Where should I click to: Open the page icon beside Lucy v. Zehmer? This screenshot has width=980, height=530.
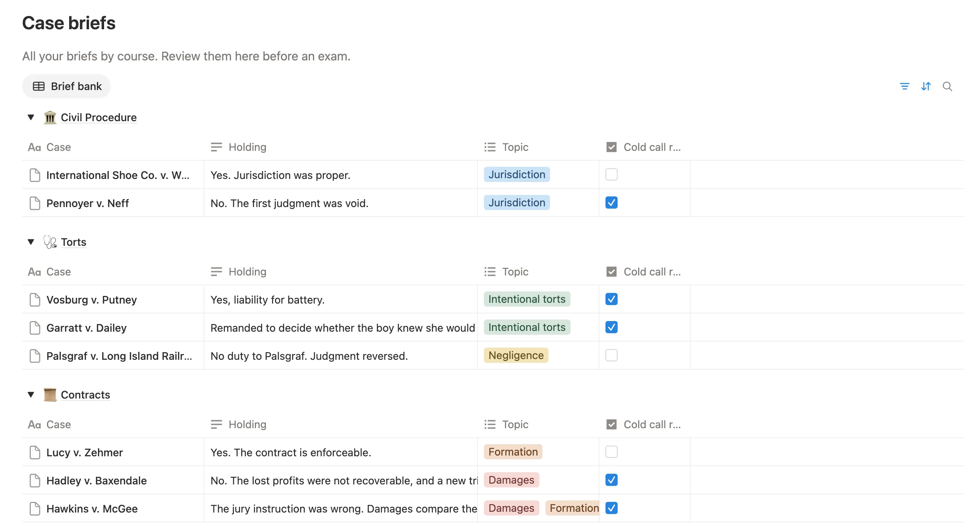[35, 452]
